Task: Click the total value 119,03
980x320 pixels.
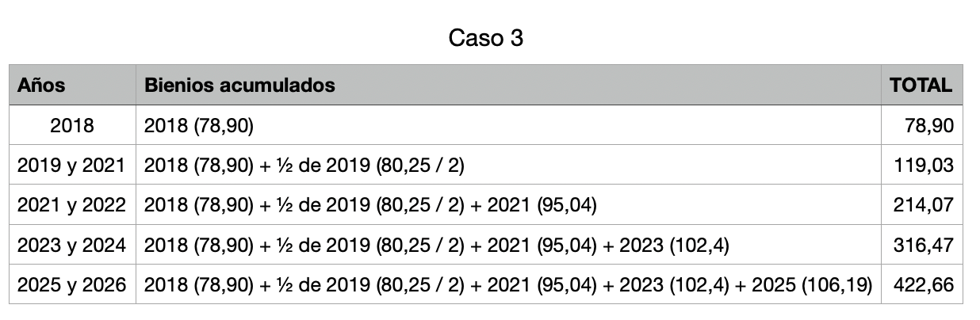Action: tap(924, 166)
